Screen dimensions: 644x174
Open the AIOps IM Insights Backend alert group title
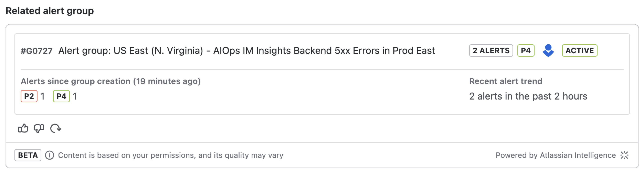(x=246, y=51)
